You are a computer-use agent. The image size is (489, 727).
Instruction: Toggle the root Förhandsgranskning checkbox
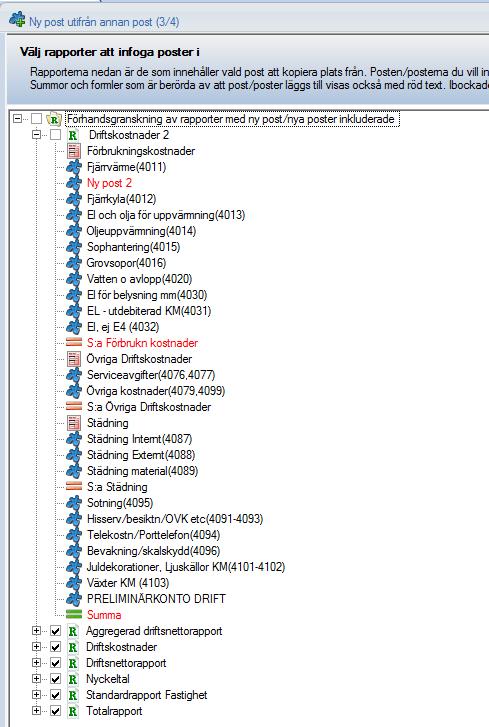(36, 119)
